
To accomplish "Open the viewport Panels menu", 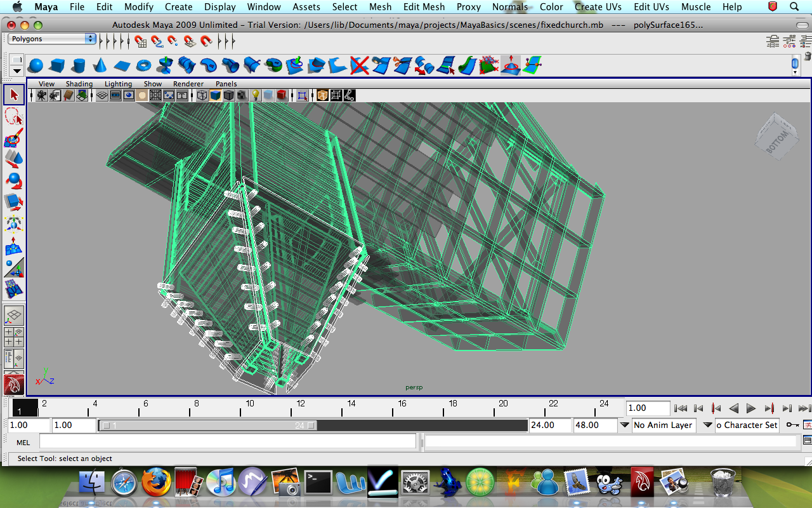I will pyautogui.click(x=226, y=84).
